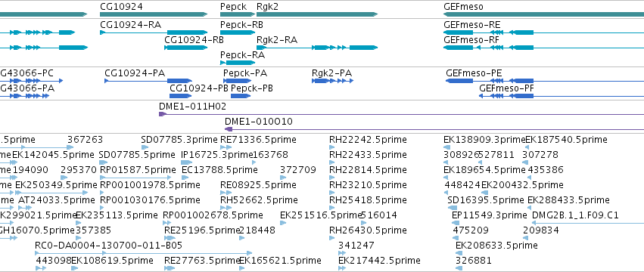Select the GEFmeso-RE transcript feature
The height and width of the screenshot is (272, 644).
[x=544, y=32]
